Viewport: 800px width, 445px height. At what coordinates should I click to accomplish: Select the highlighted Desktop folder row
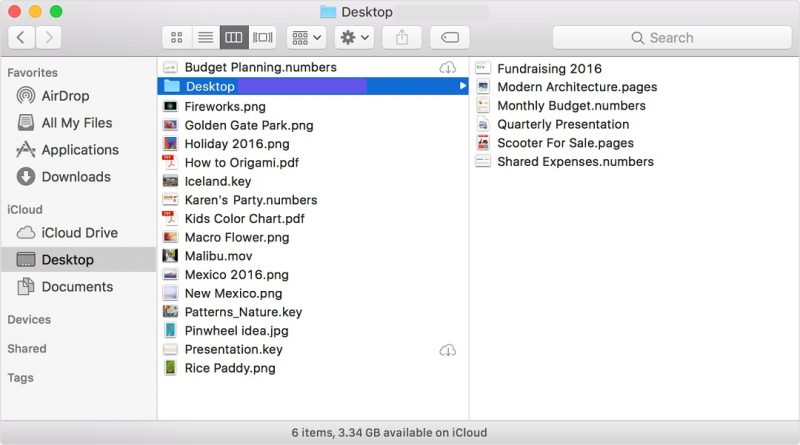[313, 86]
